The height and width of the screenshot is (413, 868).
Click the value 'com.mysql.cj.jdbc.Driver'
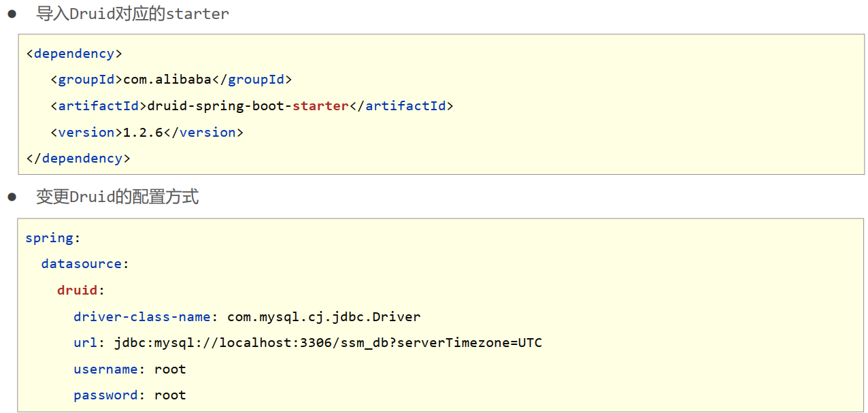pos(324,316)
